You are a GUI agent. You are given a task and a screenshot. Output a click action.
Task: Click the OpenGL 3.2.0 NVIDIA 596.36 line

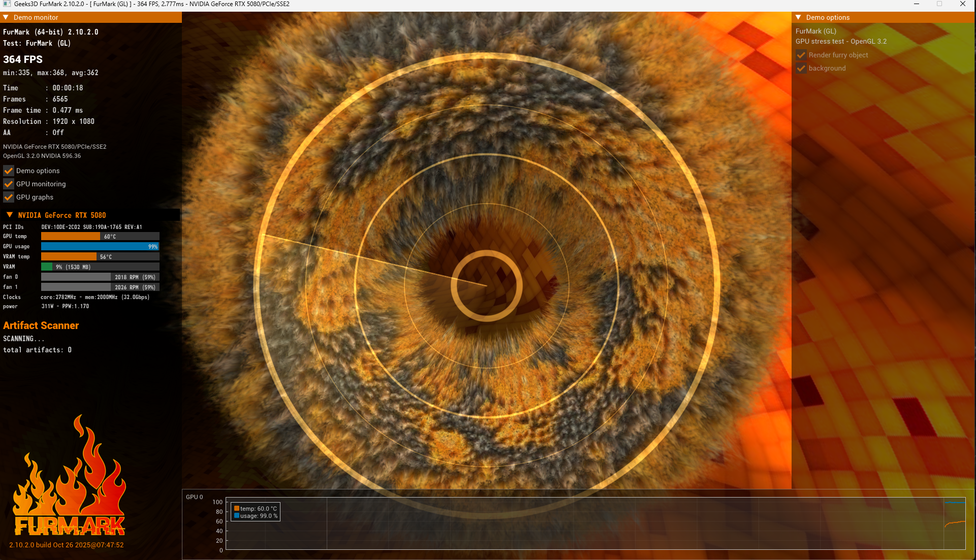(42, 156)
